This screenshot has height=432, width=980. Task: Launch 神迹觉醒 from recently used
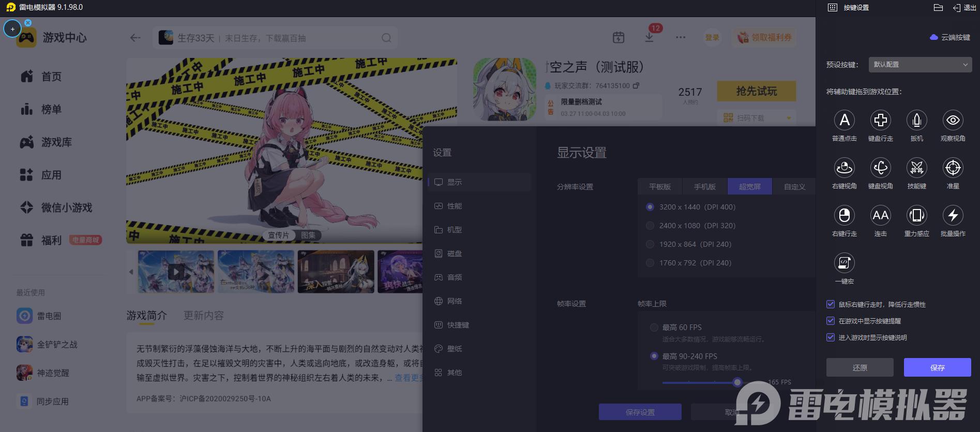43,373
